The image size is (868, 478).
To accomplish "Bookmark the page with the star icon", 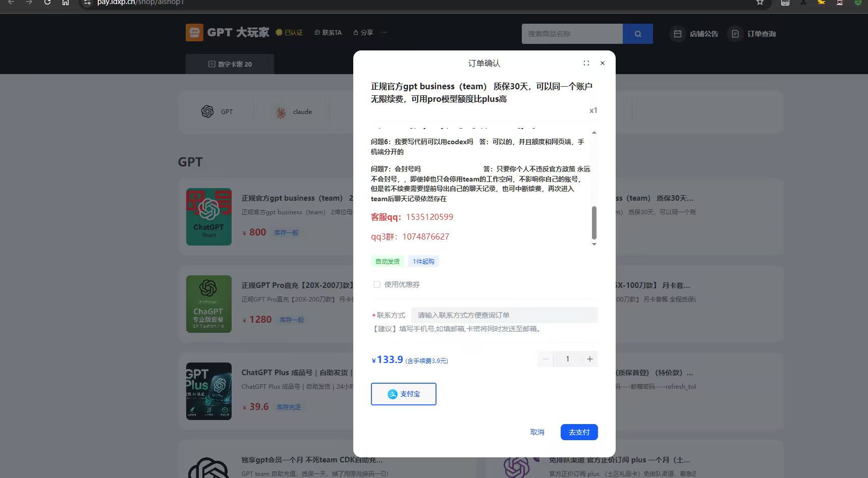I will pos(759,3).
